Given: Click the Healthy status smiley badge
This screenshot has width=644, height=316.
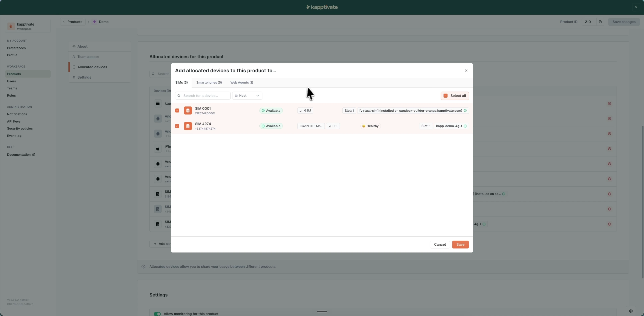Looking at the screenshot, I should coord(370,126).
